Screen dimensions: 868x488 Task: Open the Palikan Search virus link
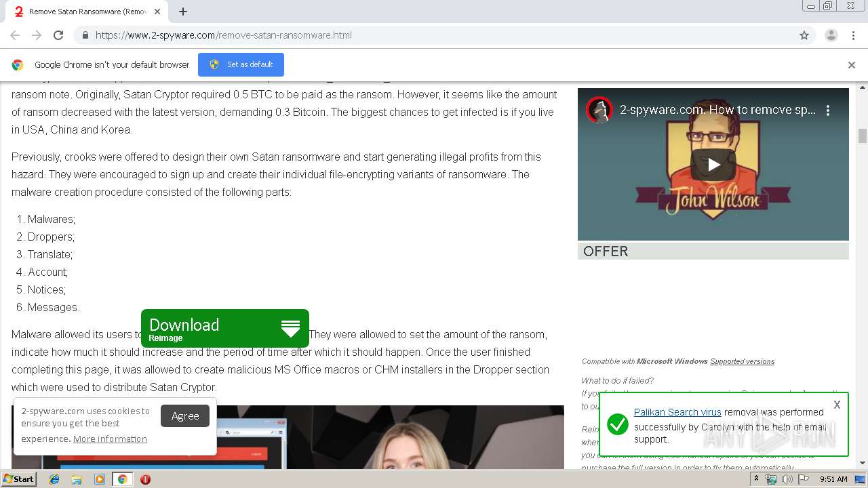click(x=677, y=412)
